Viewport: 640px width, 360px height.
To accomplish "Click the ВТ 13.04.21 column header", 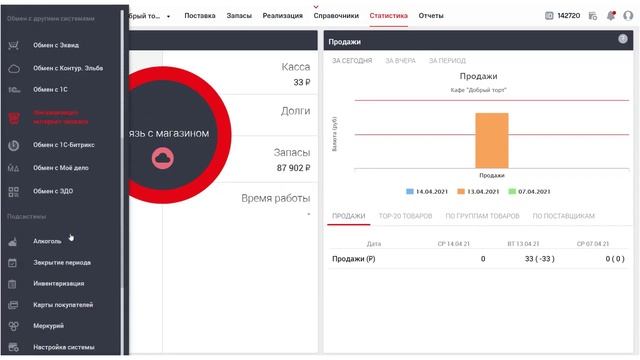I will click(x=523, y=244).
